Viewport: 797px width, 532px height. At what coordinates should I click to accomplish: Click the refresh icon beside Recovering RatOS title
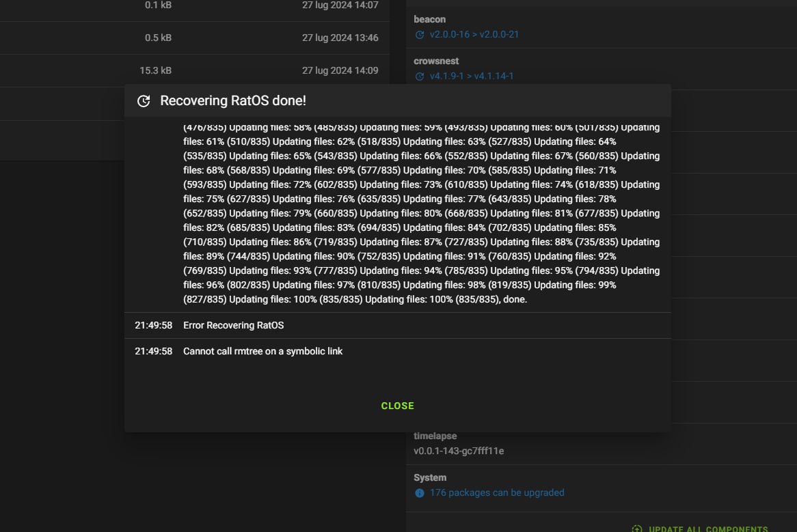[144, 101]
